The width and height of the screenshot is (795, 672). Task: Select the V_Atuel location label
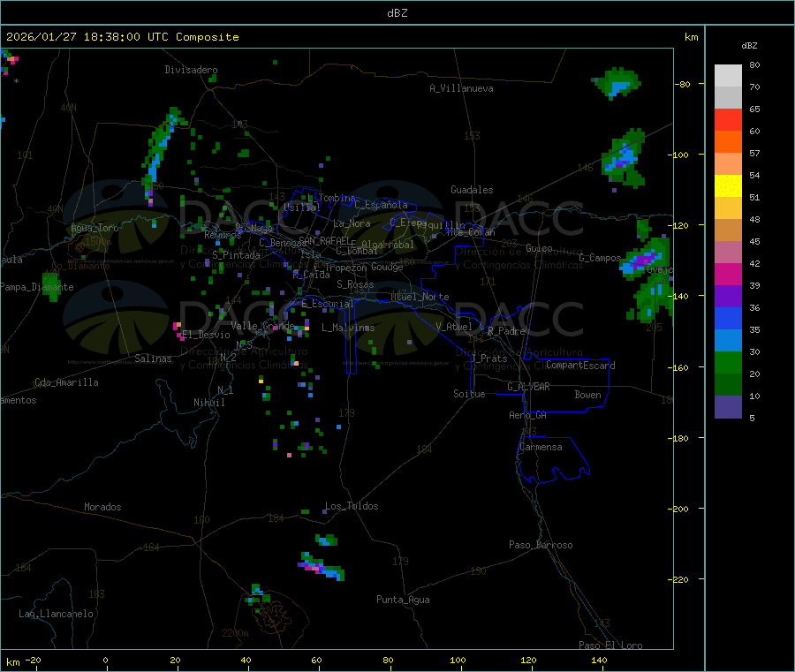454,327
